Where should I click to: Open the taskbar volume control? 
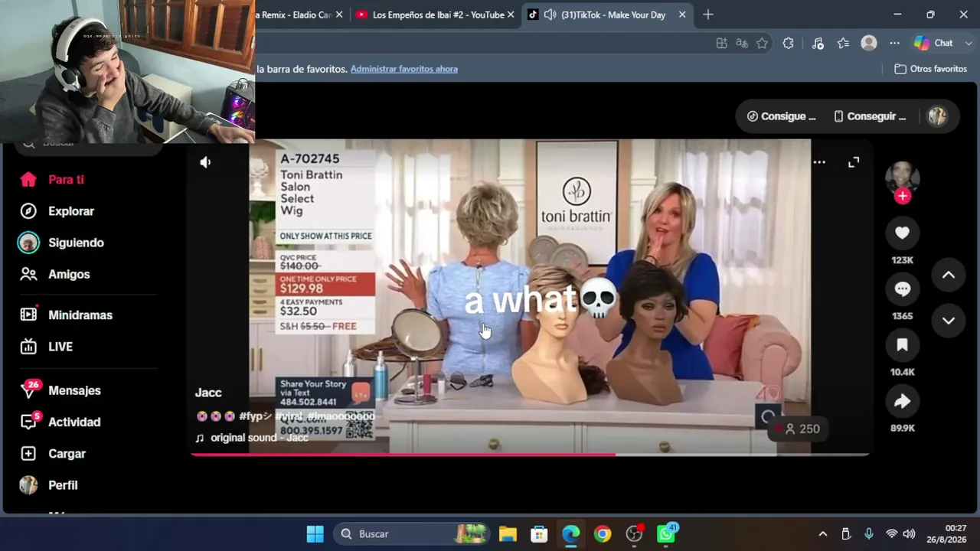pos(909,534)
